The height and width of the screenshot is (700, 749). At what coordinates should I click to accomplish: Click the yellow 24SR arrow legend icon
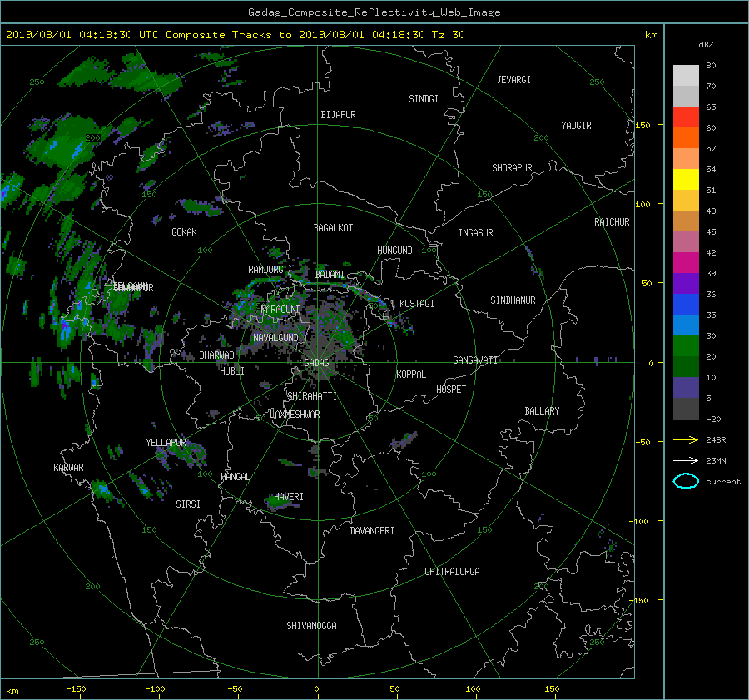tap(686, 439)
